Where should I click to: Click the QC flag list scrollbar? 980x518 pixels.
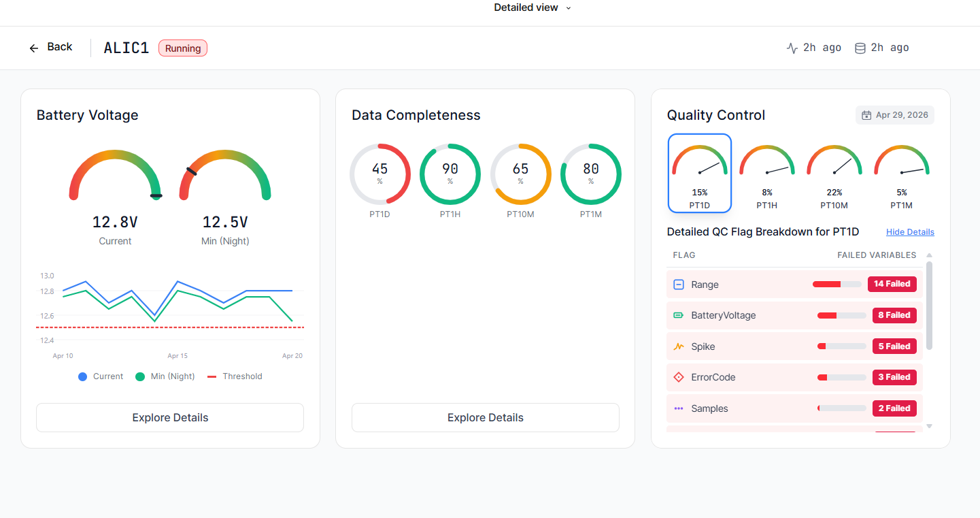point(929,306)
